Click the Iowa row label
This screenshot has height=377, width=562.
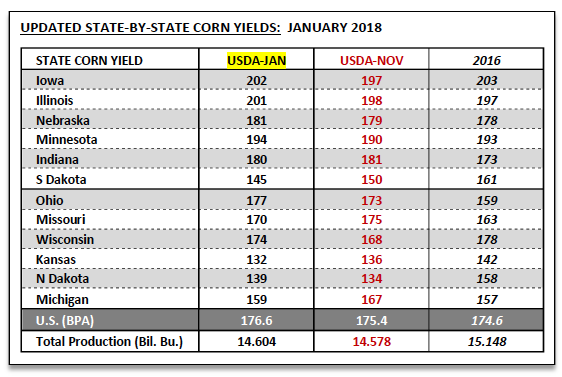(x=50, y=80)
